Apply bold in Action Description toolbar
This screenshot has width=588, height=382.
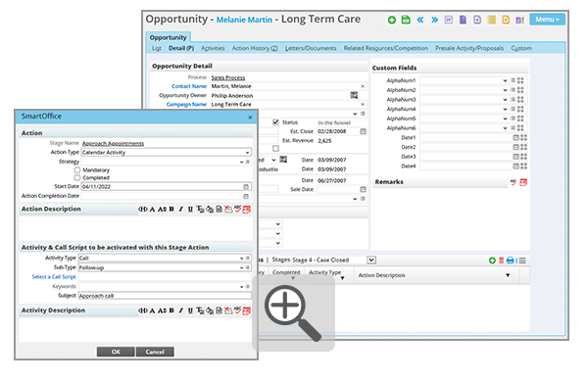tap(171, 210)
